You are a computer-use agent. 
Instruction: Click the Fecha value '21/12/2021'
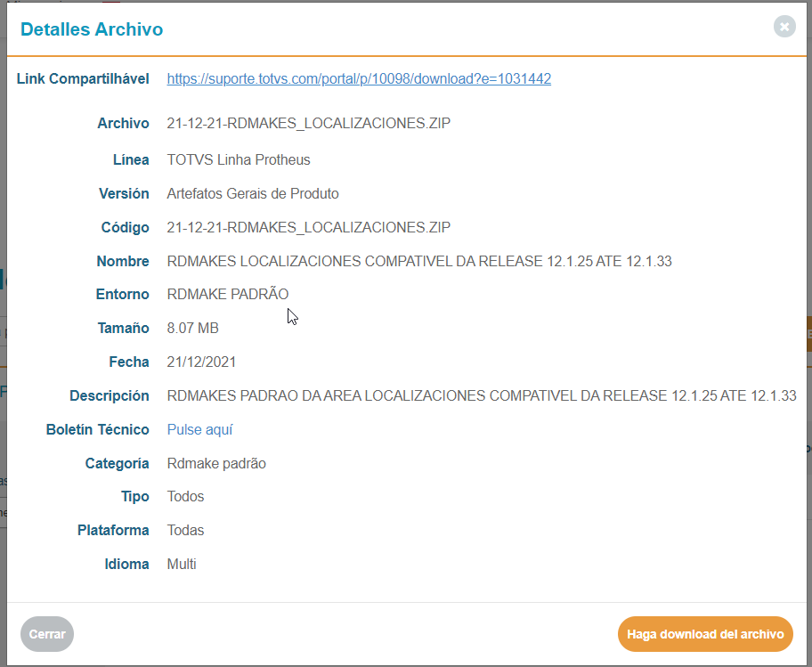[x=201, y=362]
